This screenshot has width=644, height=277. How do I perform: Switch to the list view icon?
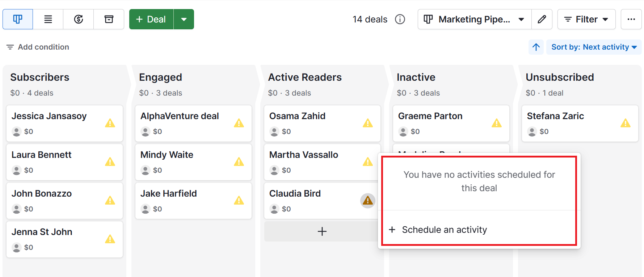click(48, 19)
